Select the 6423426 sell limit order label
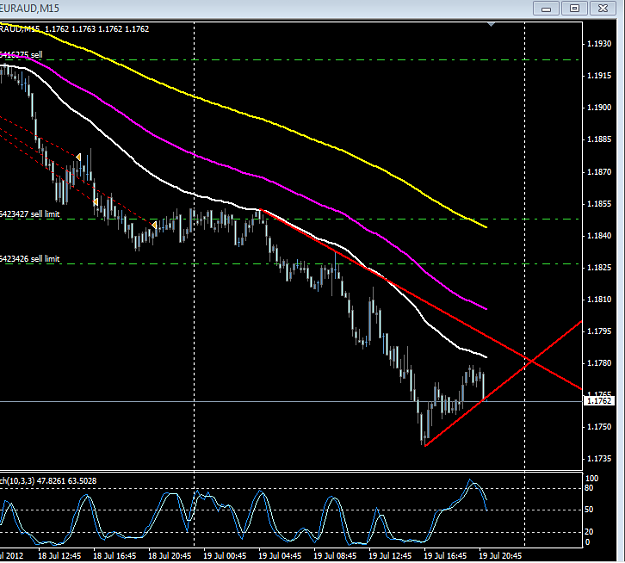 (x=30, y=259)
